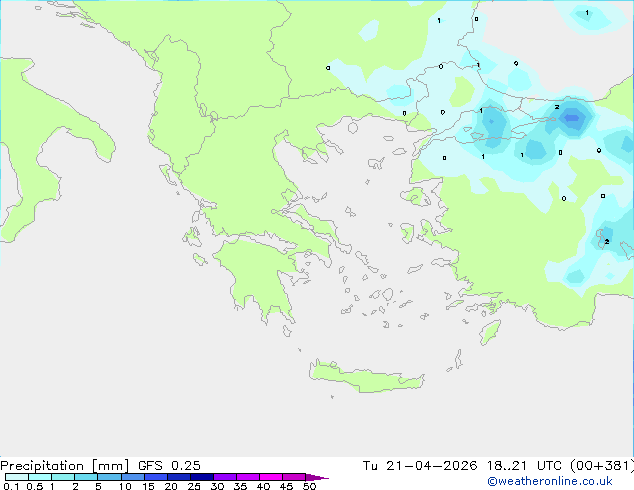Click the 10–15 mm legend color box
Image resolution: width=634 pixels, height=490 pixels.
(x=132, y=477)
